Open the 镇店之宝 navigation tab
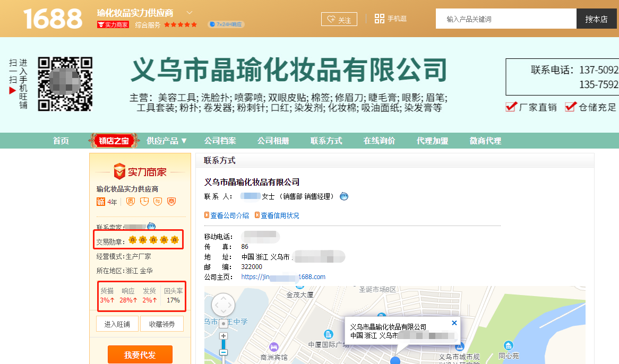 pos(114,141)
